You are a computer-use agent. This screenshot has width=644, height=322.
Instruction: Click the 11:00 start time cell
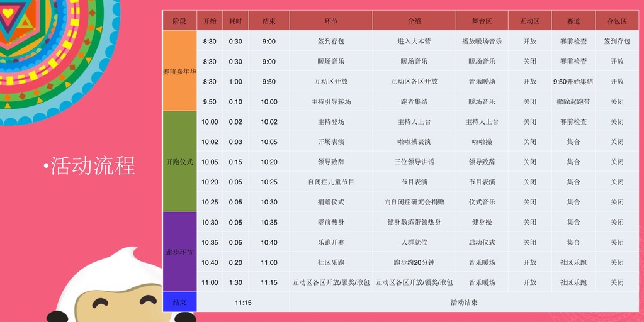(x=210, y=282)
